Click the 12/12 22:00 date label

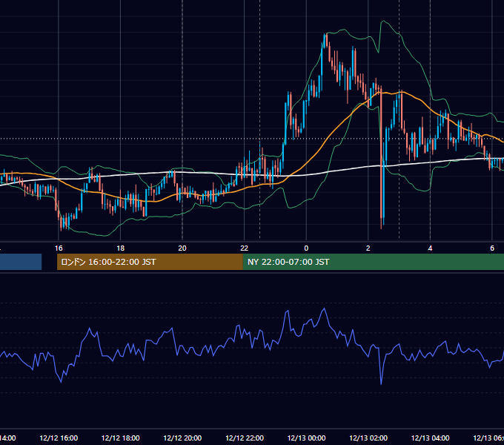(x=245, y=438)
